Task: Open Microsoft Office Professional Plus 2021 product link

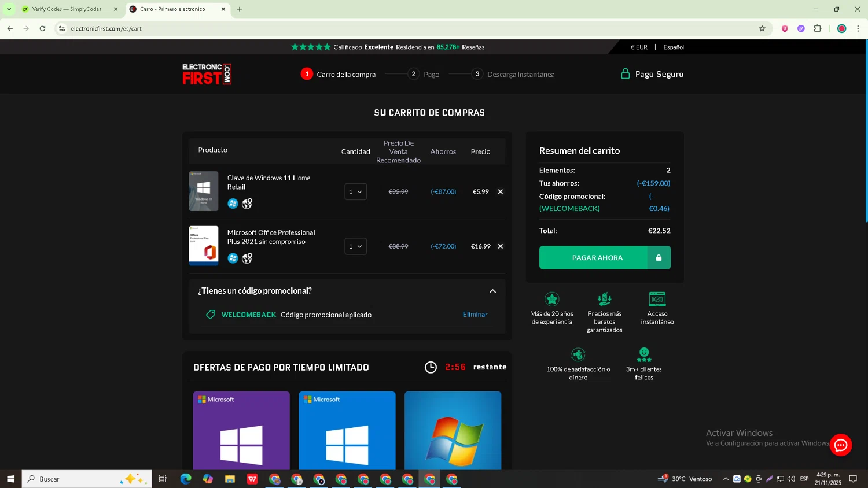Action: [x=271, y=237]
